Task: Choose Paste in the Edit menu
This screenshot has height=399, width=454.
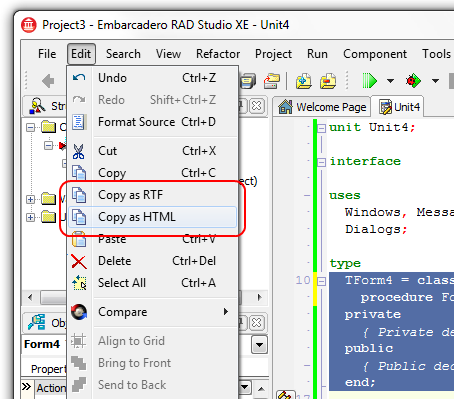Action: [x=153, y=239]
